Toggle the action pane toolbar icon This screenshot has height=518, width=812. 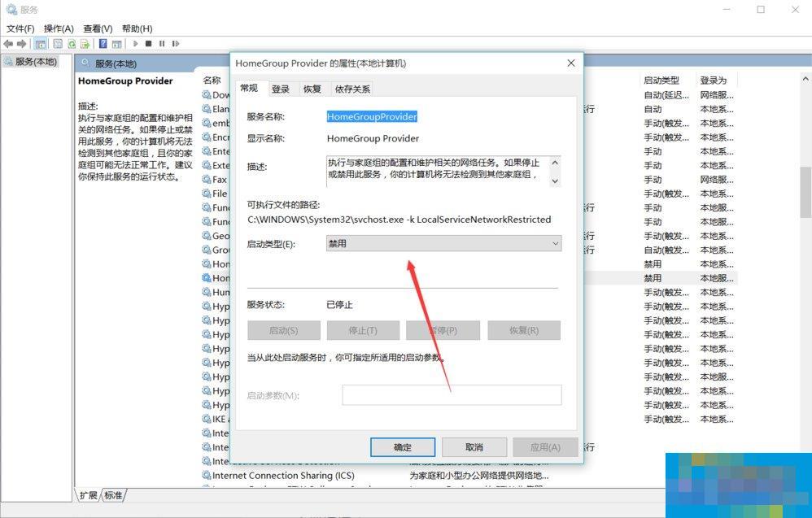click(x=117, y=44)
